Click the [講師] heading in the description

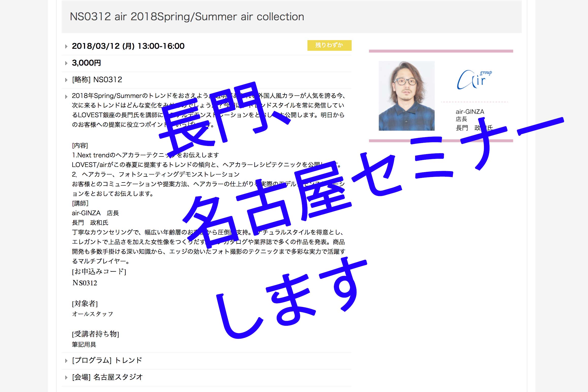(x=80, y=203)
